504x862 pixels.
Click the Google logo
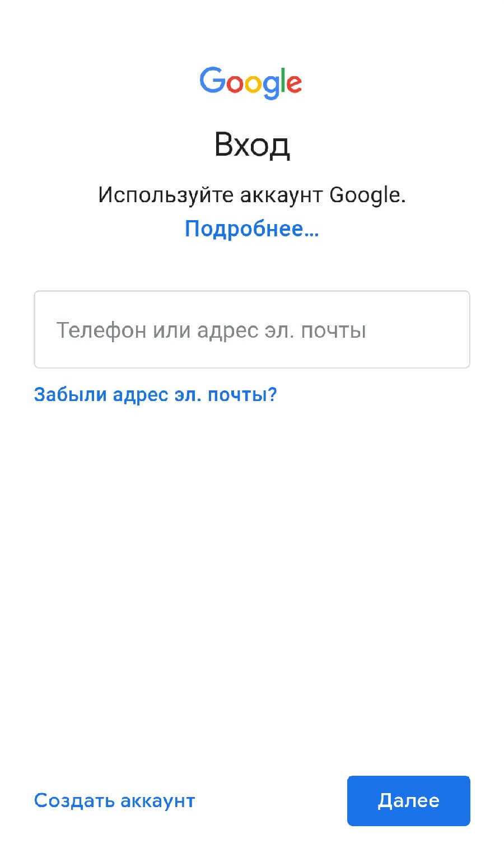point(251,83)
